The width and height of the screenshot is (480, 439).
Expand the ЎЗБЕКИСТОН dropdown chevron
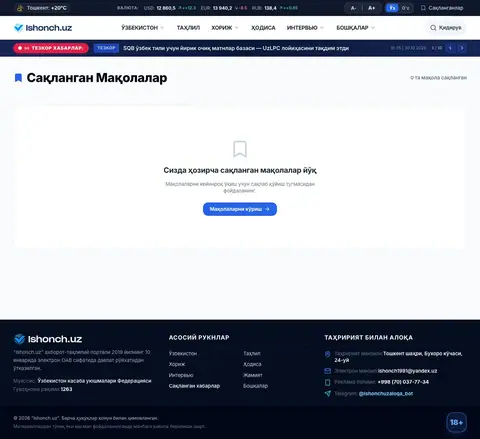(162, 28)
